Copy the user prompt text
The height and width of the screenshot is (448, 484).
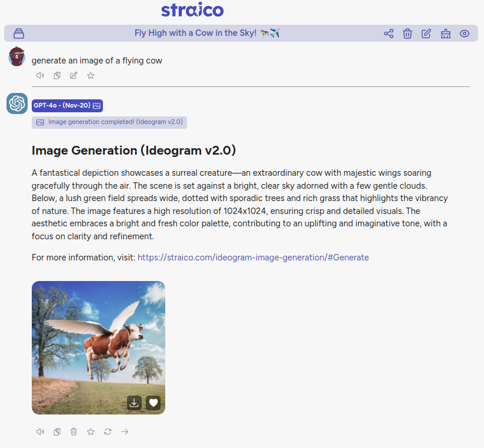point(57,76)
